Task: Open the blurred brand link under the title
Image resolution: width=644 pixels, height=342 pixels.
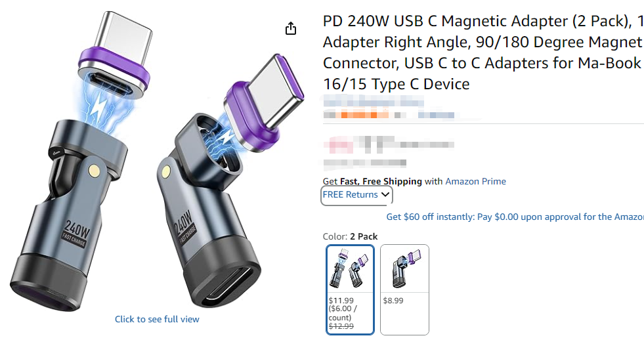Action: tap(374, 100)
